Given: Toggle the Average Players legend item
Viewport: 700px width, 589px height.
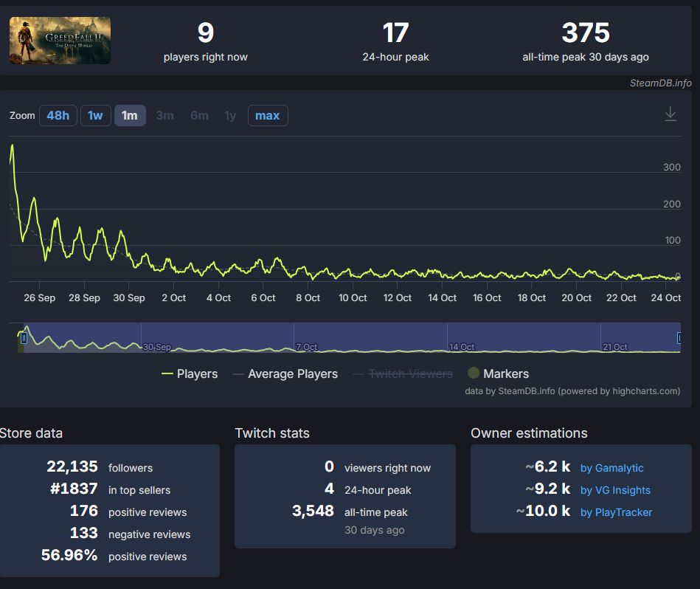Looking at the screenshot, I should pyautogui.click(x=285, y=373).
